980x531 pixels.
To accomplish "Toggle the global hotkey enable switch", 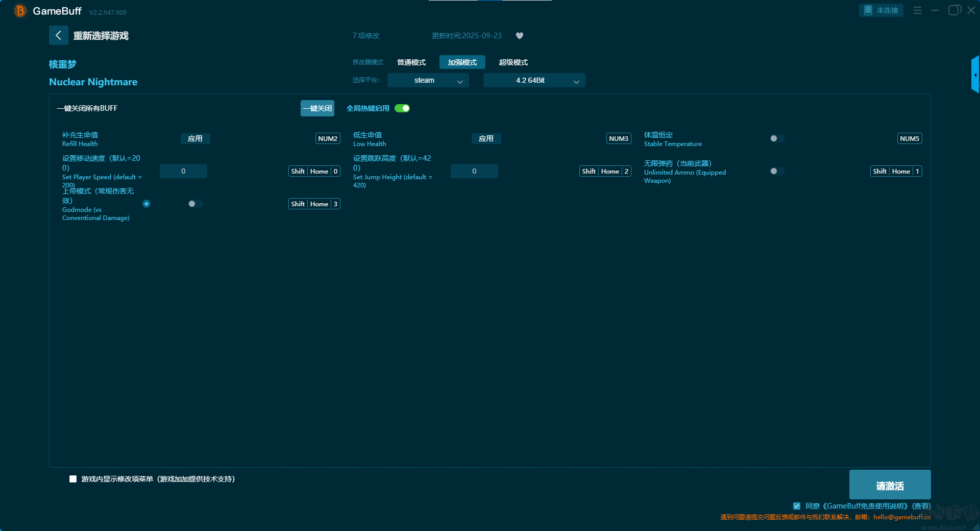I will [x=402, y=108].
